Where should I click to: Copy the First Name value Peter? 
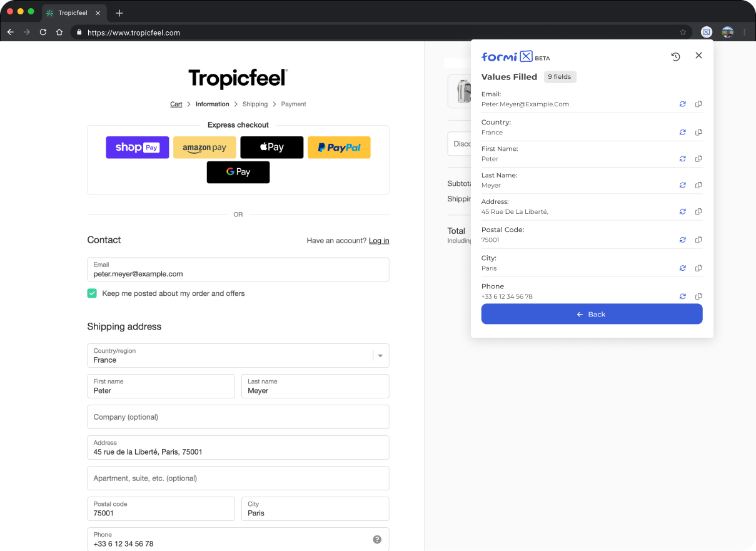tap(698, 159)
